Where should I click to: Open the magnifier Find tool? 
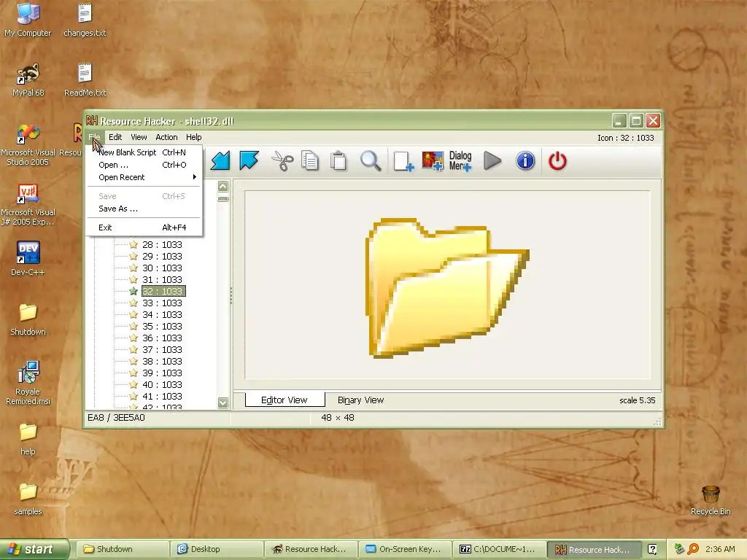tap(370, 161)
